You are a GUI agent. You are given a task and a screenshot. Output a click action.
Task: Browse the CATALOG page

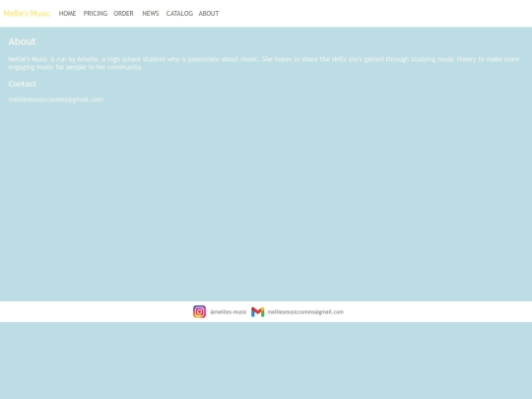(x=179, y=13)
